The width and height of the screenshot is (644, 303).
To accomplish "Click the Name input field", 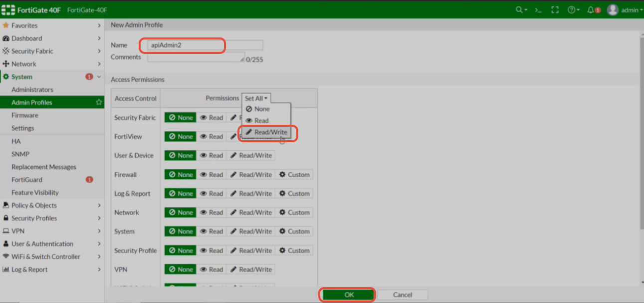I will (205, 45).
